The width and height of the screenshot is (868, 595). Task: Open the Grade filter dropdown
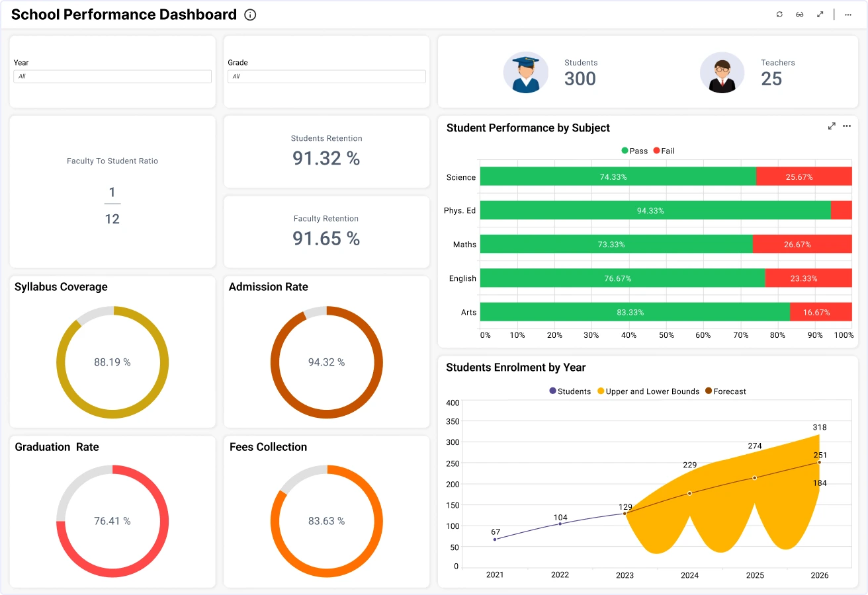[327, 77]
